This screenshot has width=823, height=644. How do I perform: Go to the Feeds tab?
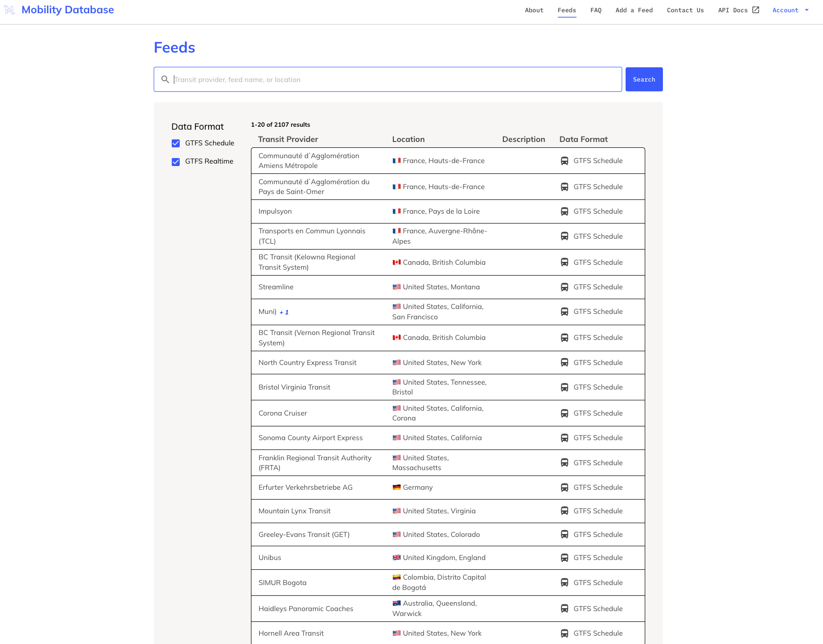pos(567,10)
